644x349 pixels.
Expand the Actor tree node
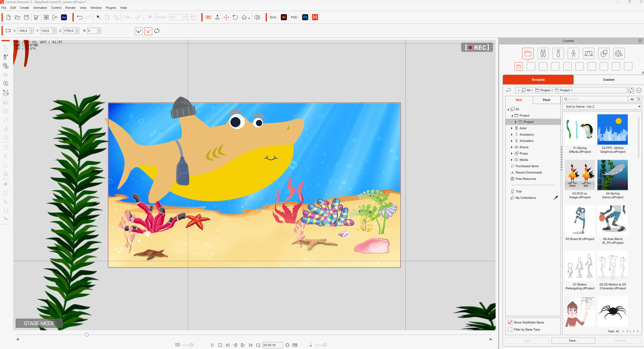tap(512, 128)
